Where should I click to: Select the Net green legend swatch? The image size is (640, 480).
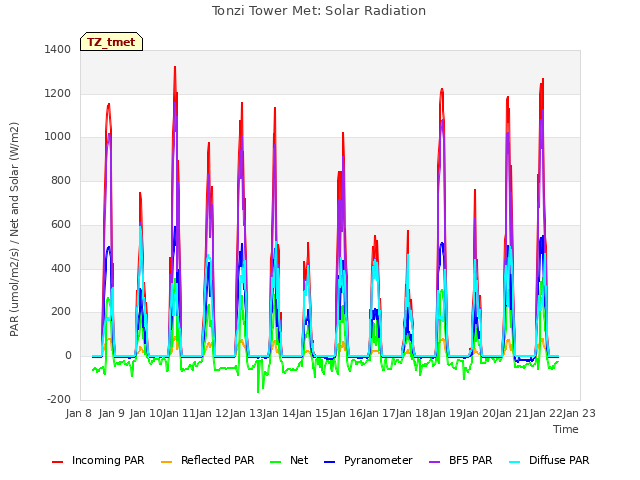click(276, 462)
